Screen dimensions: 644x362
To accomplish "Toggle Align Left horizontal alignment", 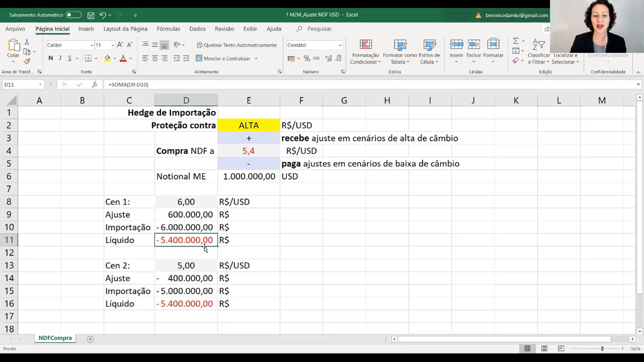I will pos(145,58).
